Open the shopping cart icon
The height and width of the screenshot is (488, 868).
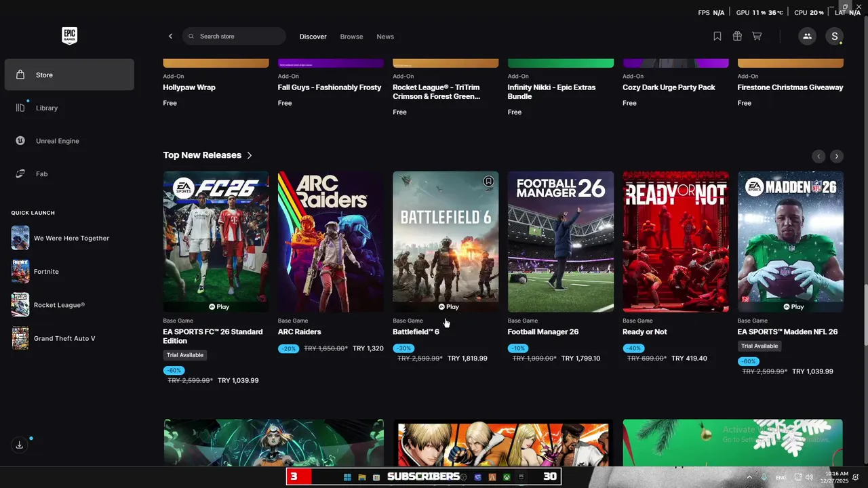click(x=757, y=36)
